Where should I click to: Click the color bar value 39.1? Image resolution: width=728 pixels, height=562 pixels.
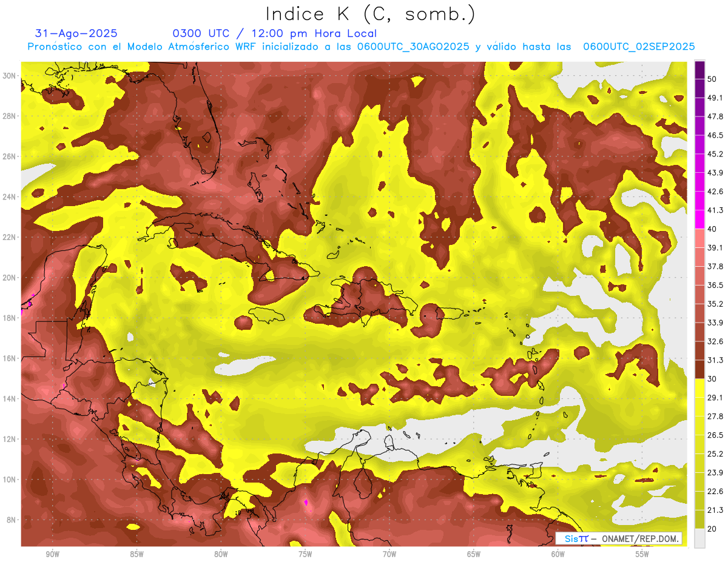click(715, 247)
